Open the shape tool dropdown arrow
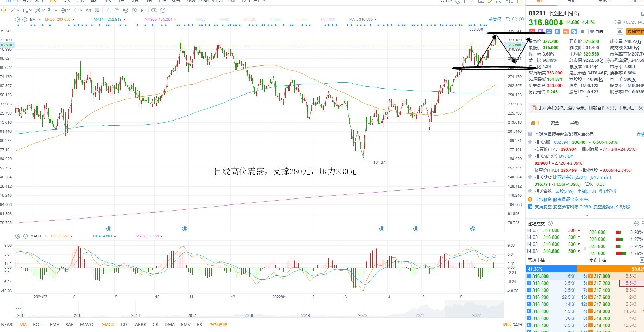This screenshot has height=332, width=644. point(31,10)
